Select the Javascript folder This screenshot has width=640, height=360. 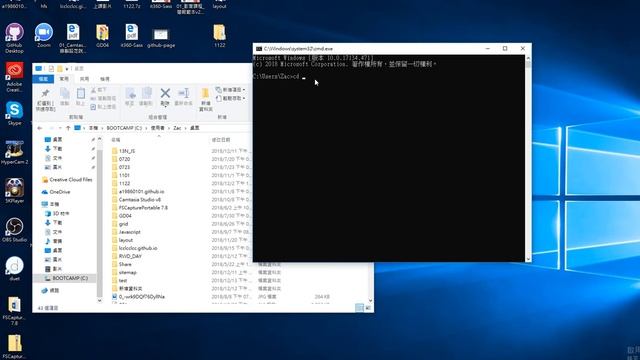click(126, 232)
